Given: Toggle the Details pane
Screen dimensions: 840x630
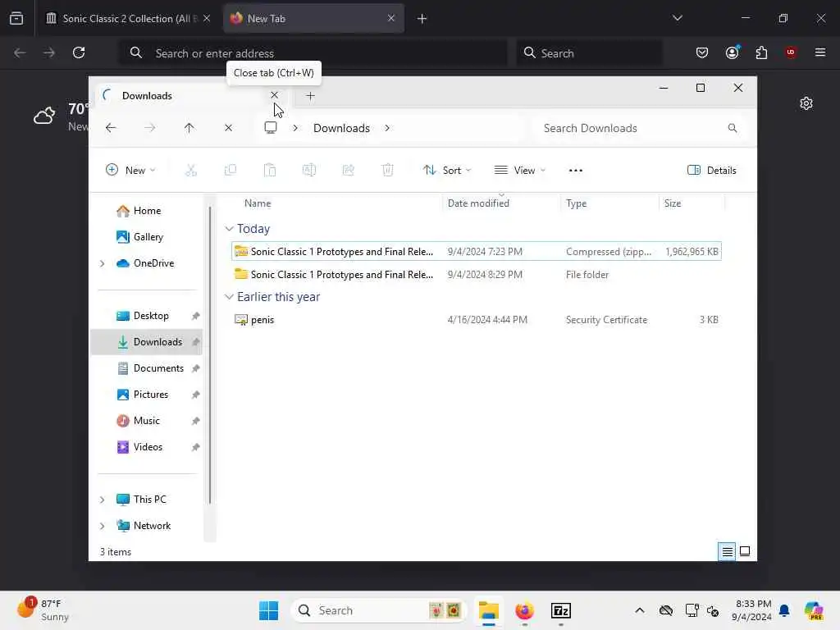Looking at the screenshot, I should 711,171.
